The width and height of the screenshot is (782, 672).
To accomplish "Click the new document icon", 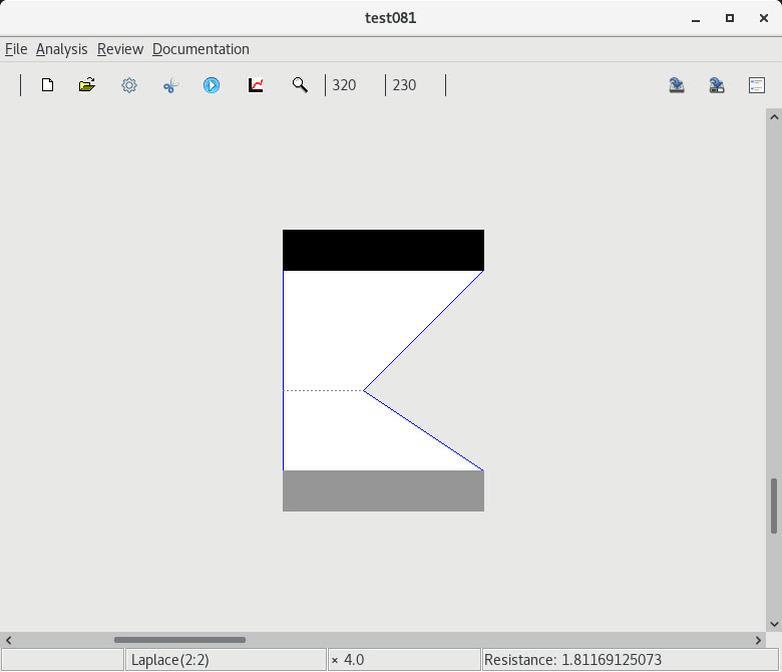I will click(47, 85).
